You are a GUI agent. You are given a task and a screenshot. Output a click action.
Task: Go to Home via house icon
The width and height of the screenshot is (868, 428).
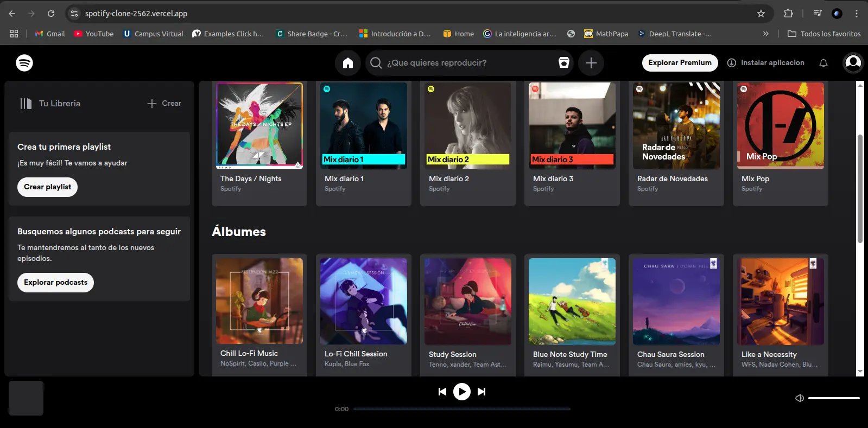(348, 63)
